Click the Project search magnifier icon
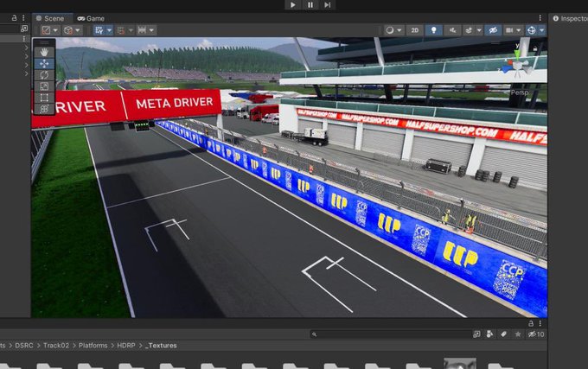588x369 pixels. click(314, 334)
